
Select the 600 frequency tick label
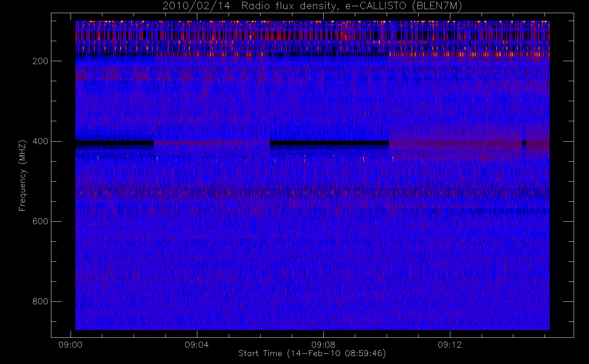40,221
